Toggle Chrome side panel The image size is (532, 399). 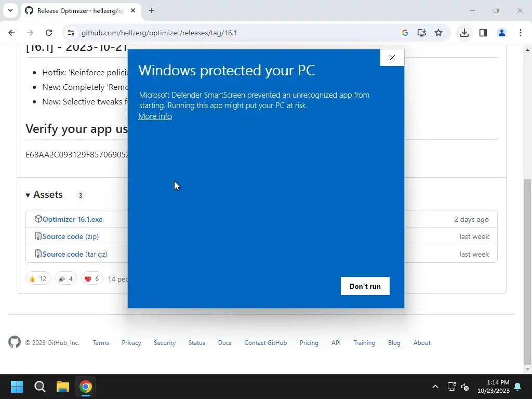click(x=483, y=33)
